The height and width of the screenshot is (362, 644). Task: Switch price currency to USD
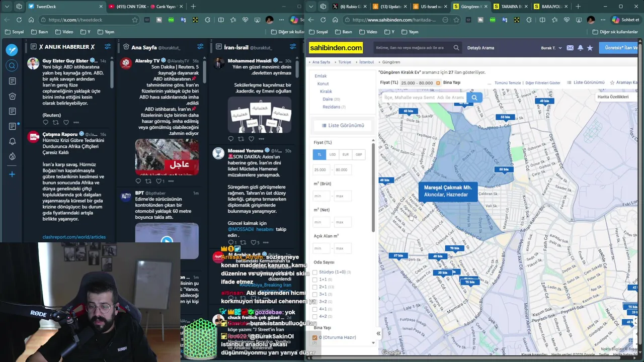coord(332,154)
